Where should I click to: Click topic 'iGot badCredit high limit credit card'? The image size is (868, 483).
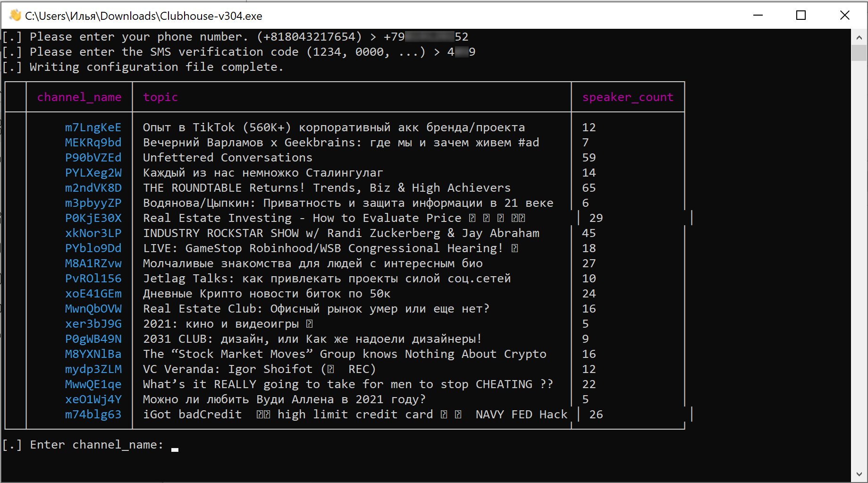(x=355, y=415)
